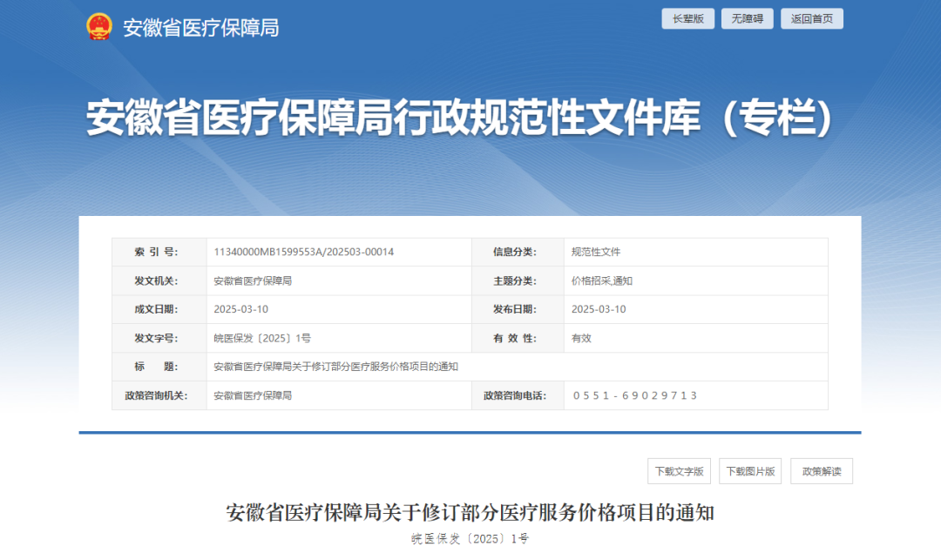This screenshot has height=560, width=941.
Task: Click 价格招采,通知 subject category value
Action: click(601, 280)
